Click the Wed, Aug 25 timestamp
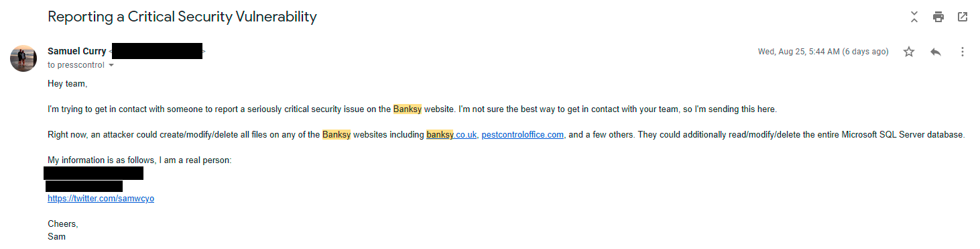Image resolution: width=980 pixels, height=249 pixels. tap(823, 52)
